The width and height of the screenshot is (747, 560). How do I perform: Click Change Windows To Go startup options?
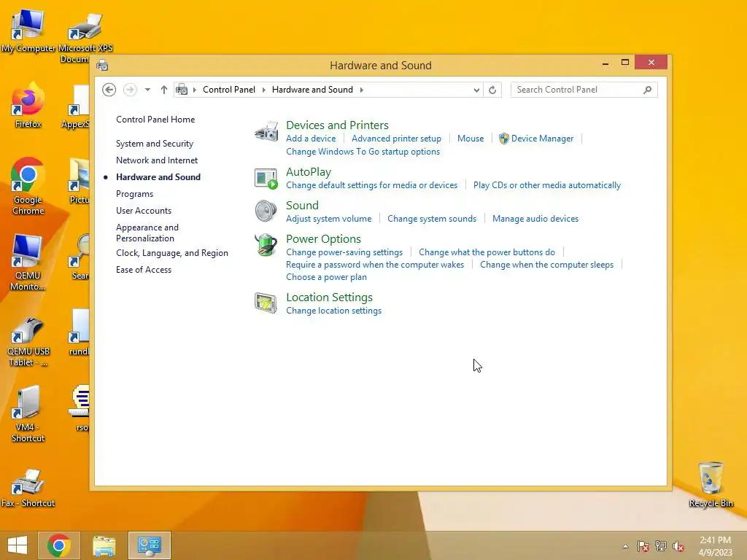[363, 152]
